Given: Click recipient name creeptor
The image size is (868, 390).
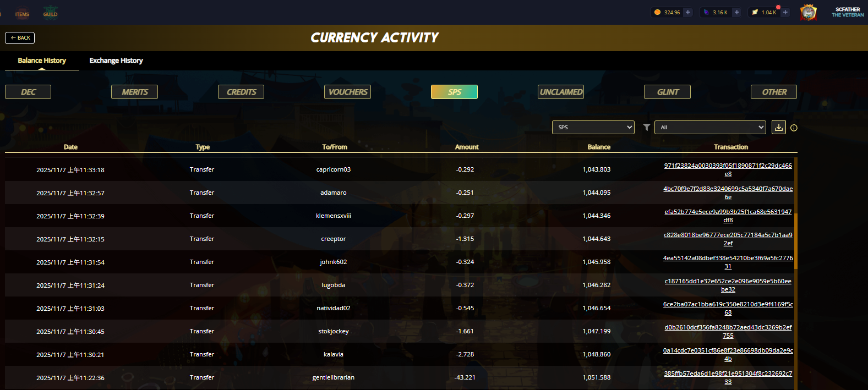Looking at the screenshot, I should (x=334, y=239).
